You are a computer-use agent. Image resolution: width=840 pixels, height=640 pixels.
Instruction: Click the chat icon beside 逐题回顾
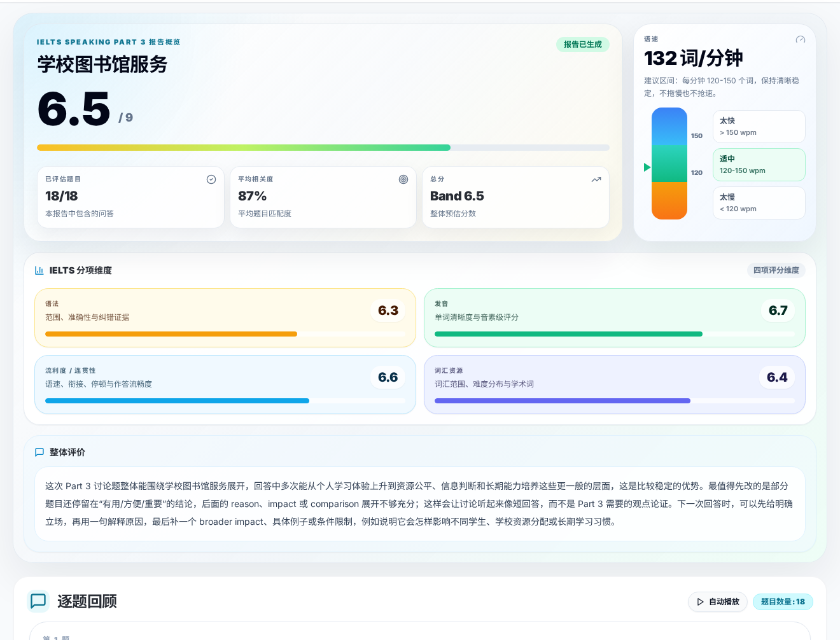(38, 601)
